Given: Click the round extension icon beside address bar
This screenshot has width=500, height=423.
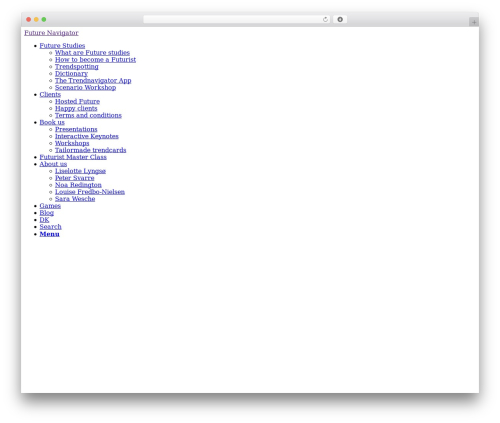Looking at the screenshot, I should [340, 19].
